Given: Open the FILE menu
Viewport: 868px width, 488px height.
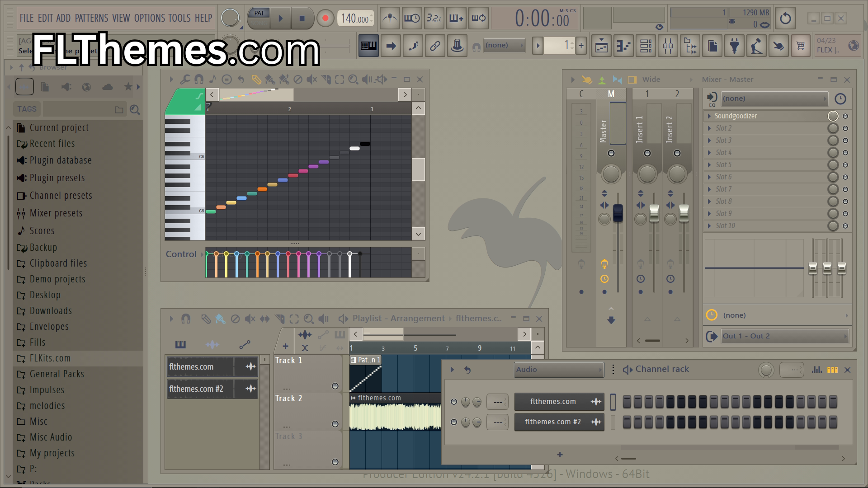Looking at the screenshot, I should (27, 18).
